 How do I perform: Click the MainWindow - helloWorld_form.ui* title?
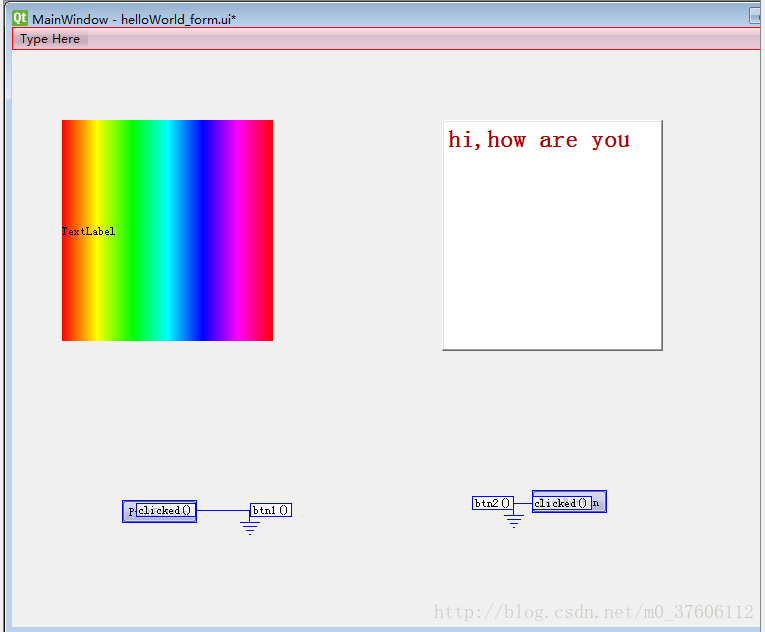pyautogui.click(x=134, y=20)
